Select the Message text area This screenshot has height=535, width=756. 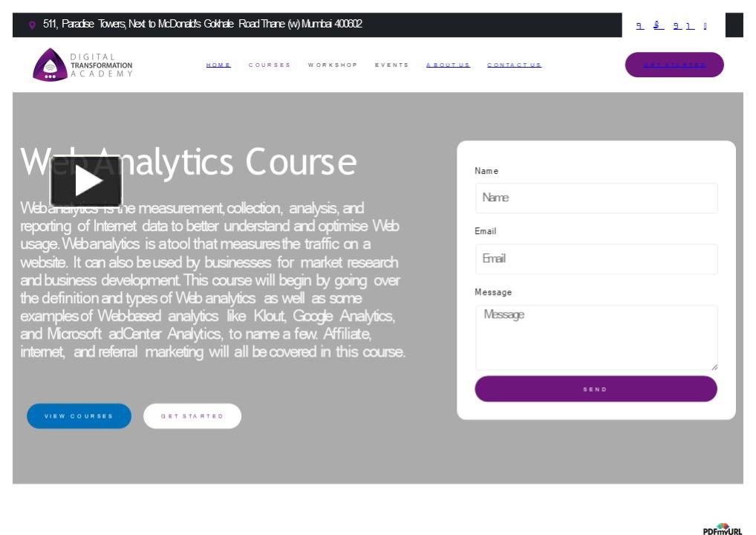tap(596, 337)
